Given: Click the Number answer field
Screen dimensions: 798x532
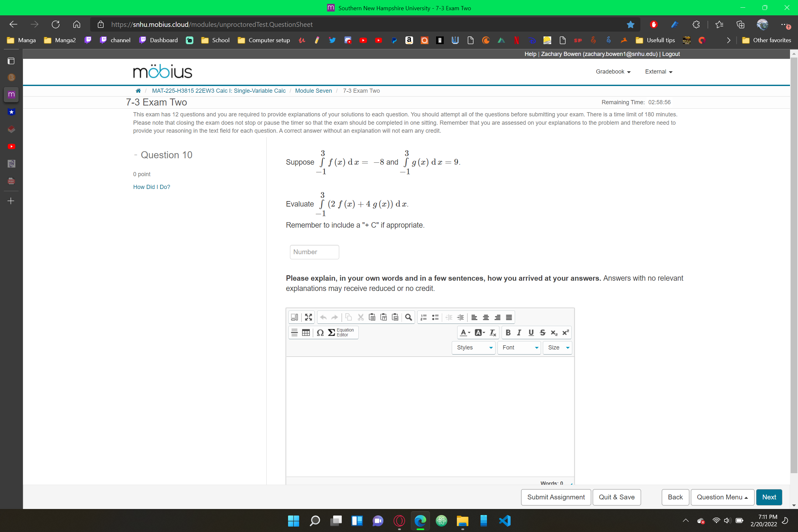Looking at the screenshot, I should pyautogui.click(x=314, y=252).
